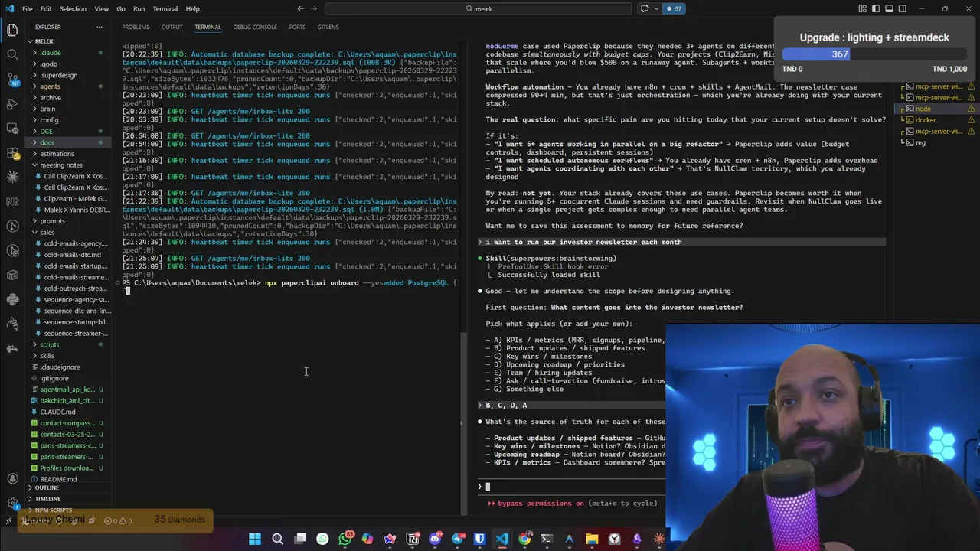The width and height of the screenshot is (980, 551).
Task: Open Windows Start menu
Action: pos(255,539)
